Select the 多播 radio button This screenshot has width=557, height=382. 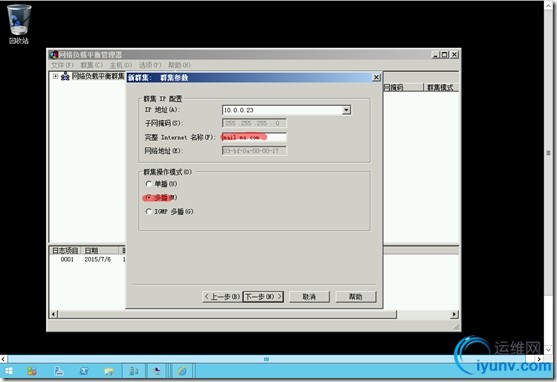149,197
